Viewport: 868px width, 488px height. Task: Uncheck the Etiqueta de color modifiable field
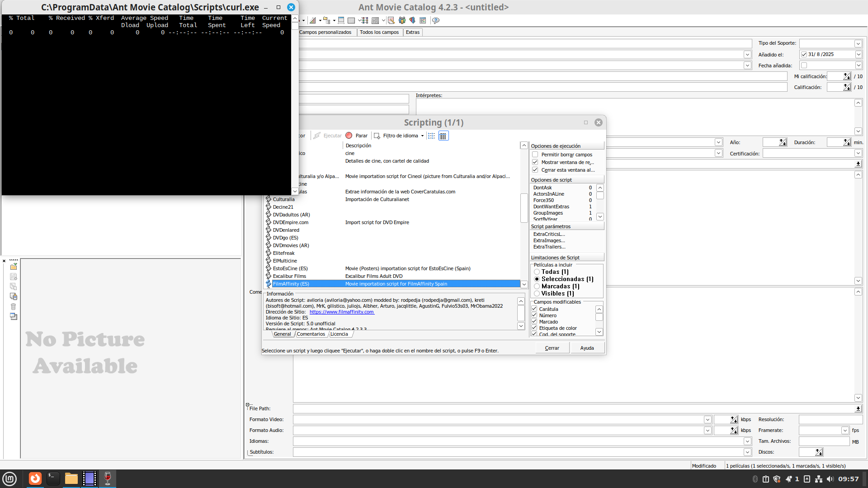534,328
